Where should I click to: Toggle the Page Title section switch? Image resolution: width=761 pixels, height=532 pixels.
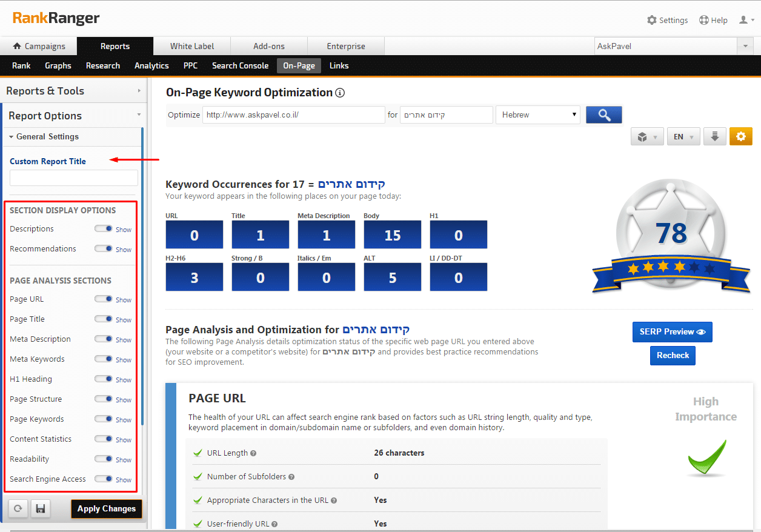[104, 319]
